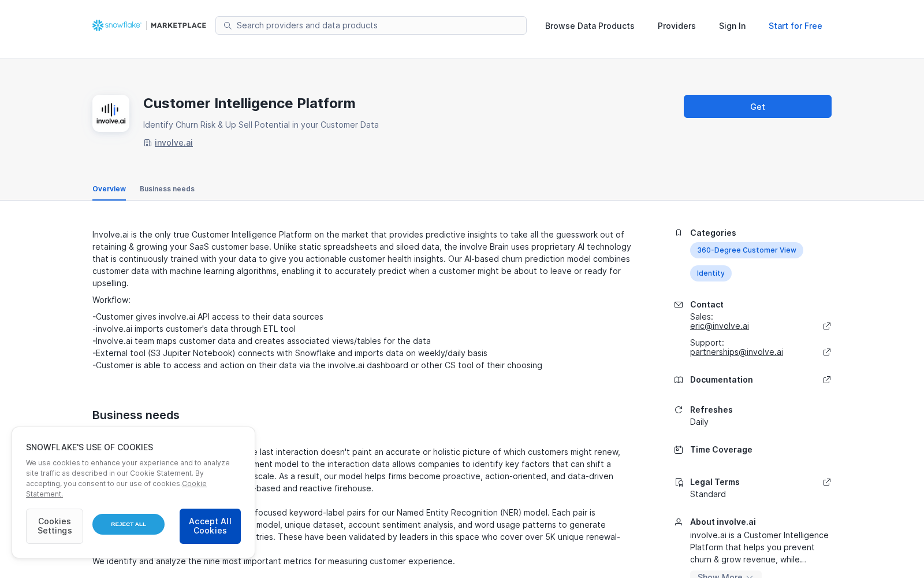Click the Standard legal terms value

(708, 494)
